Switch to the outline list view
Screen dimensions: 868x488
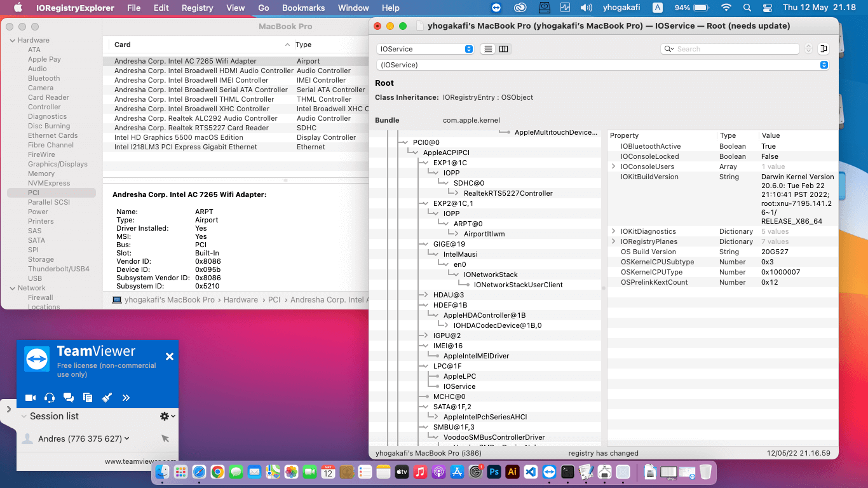coord(488,49)
